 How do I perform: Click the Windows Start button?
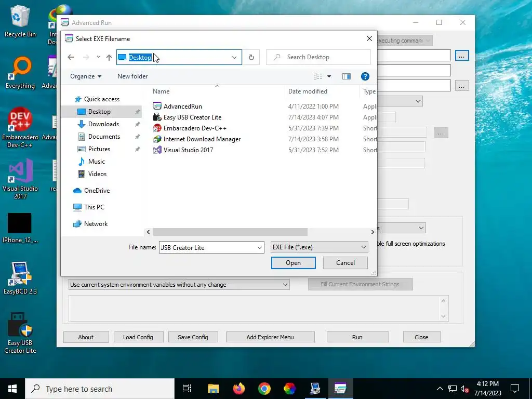coord(12,389)
